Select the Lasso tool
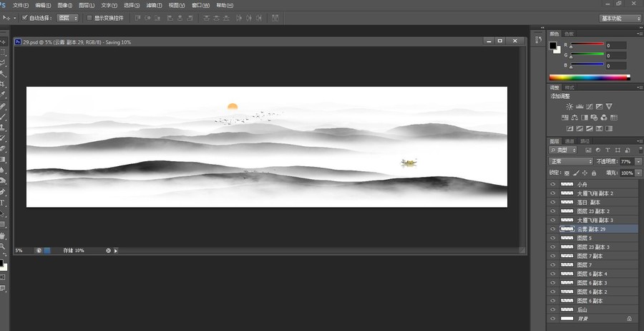 [2, 63]
